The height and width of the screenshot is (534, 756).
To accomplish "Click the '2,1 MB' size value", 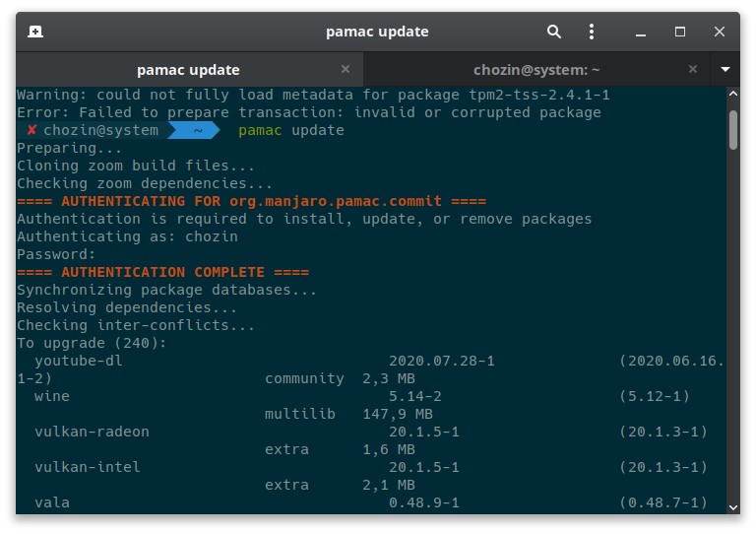I will (x=389, y=486).
